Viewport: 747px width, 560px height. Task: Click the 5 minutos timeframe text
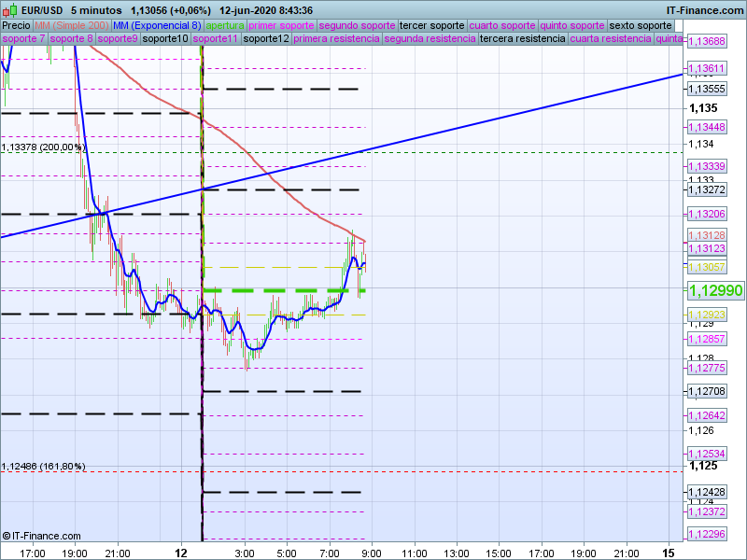[96, 10]
